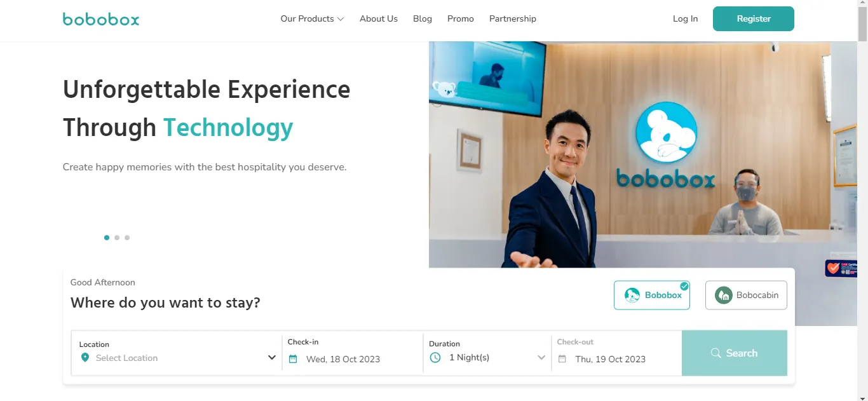
Task: Select the Bobocabin stay type option
Action: [x=746, y=296]
